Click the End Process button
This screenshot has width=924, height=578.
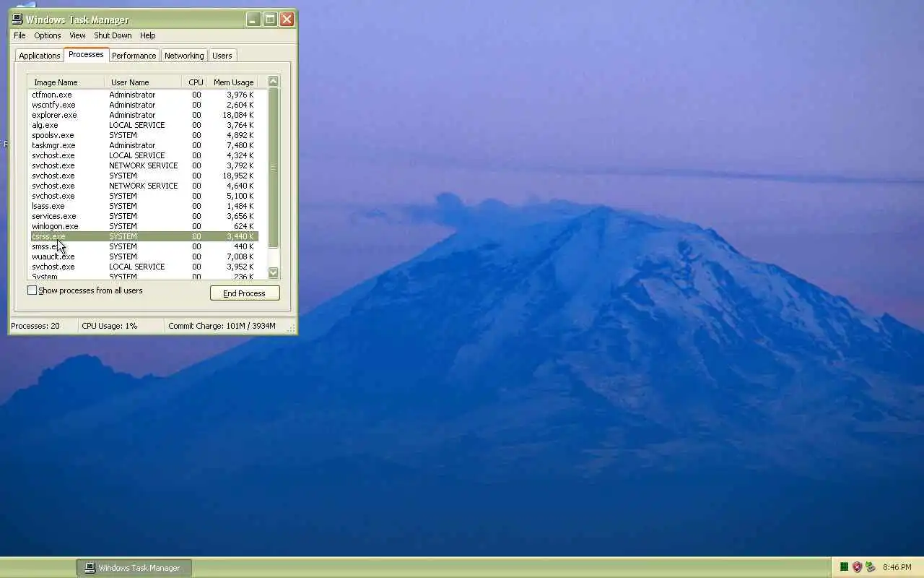[245, 293]
